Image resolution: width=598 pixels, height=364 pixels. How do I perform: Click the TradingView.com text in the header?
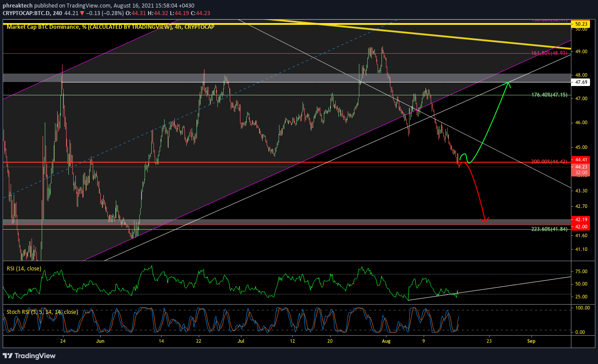point(89,5)
